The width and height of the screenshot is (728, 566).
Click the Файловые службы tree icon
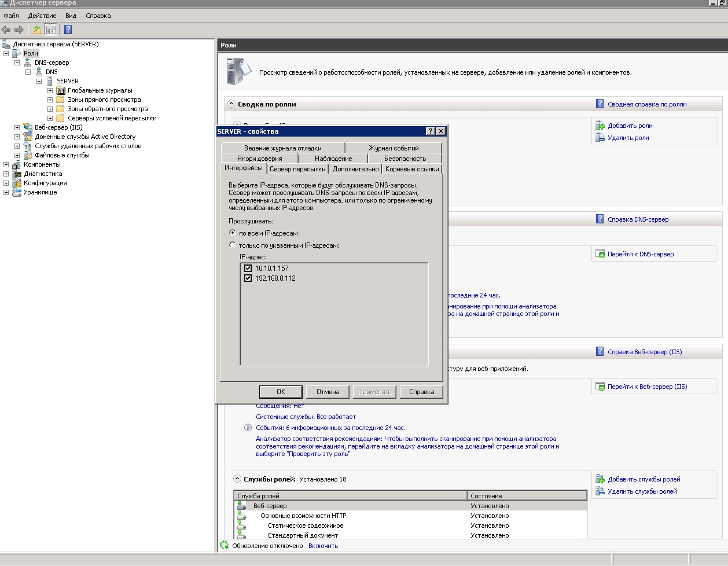point(28,155)
